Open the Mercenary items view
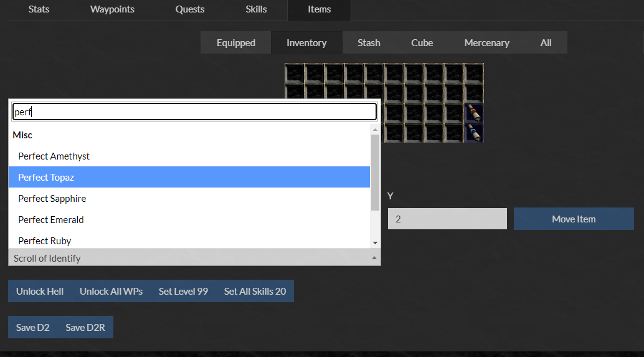This screenshot has height=357, width=644. pyautogui.click(x=486, y=43)
